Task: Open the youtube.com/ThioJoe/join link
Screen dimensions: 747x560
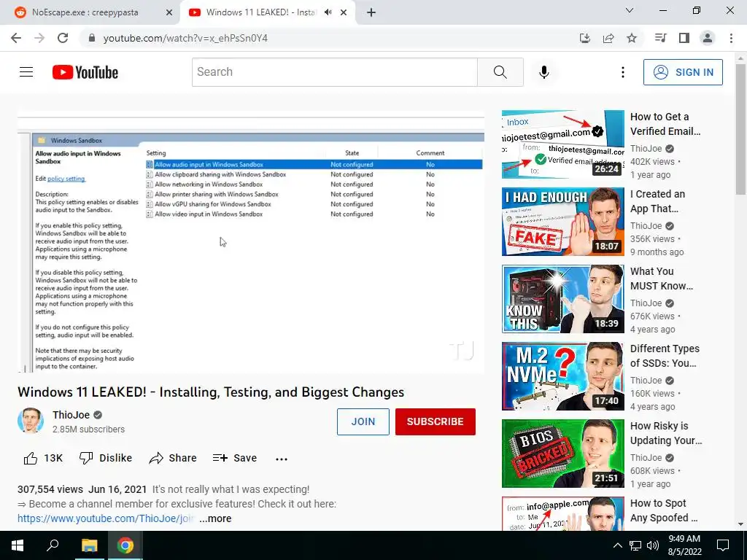Action: click(106, 518)
